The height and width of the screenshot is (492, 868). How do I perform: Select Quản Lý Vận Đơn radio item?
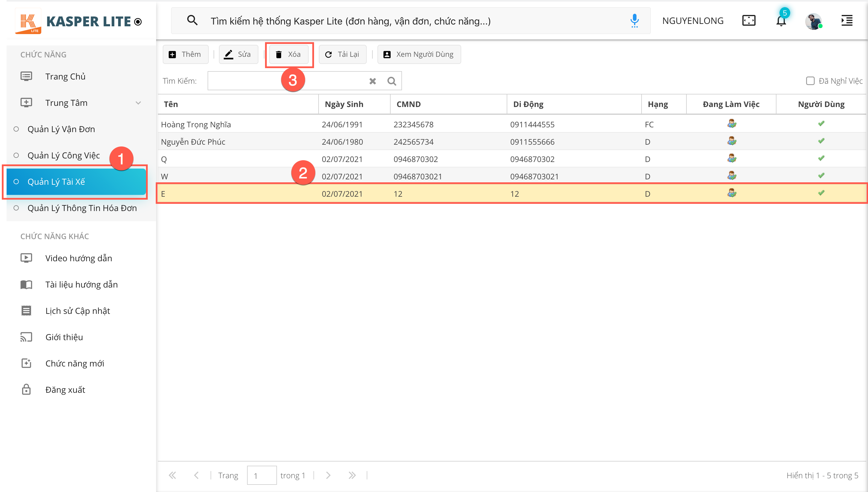61,129
